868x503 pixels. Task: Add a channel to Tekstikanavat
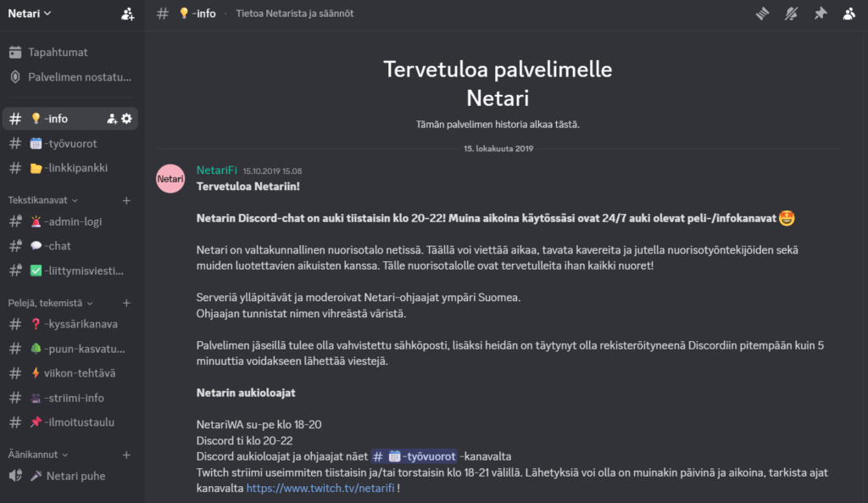tap(126, 200)
